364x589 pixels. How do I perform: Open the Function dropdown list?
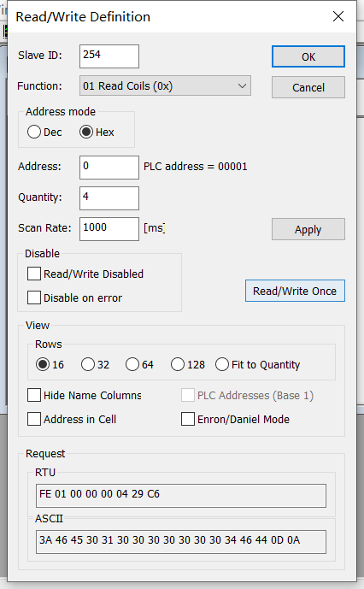pyautogui.click(x=165, y=86)
